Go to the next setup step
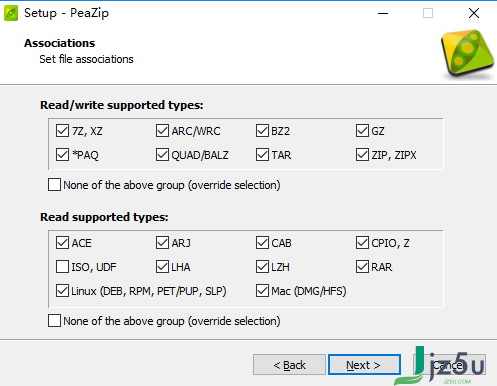Image resolution: width=497 pixels, height=386 pixels. tap(364, 365)
